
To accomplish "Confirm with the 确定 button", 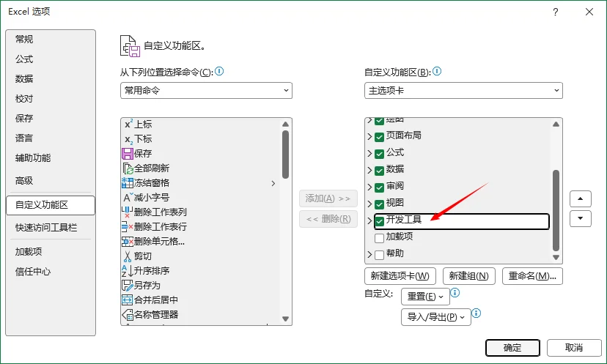I will 512,348.
